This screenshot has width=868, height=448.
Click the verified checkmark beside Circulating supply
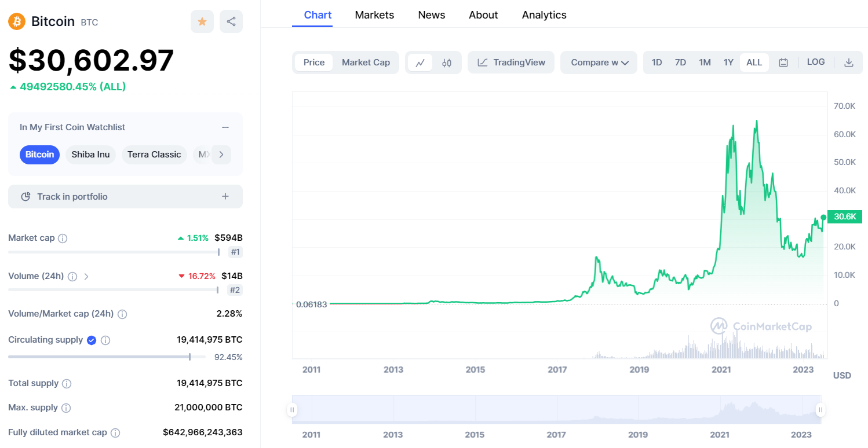92,340
